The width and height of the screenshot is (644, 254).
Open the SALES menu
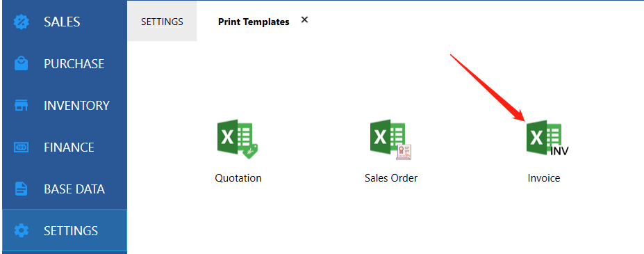click(x=65, y=22)
